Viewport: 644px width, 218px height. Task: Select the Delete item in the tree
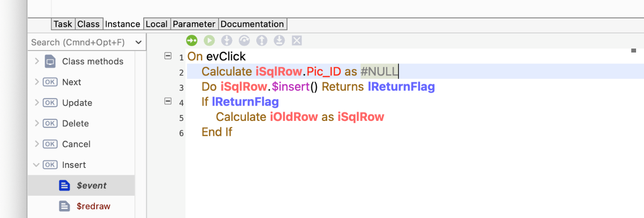pyautogui.click(x=75, y=123)
